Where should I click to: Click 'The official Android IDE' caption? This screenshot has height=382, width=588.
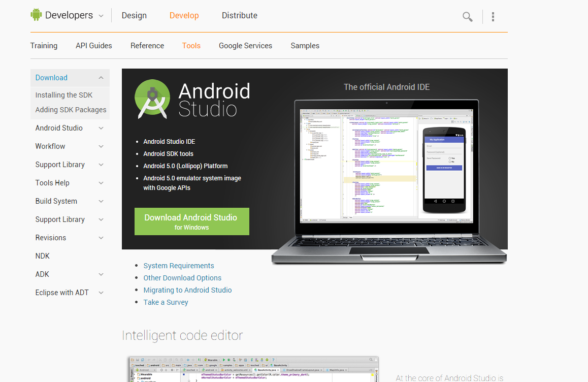pos(386,87)
